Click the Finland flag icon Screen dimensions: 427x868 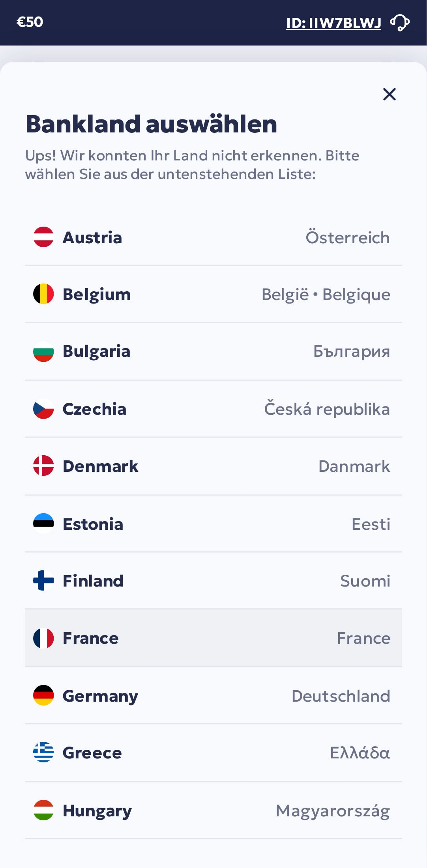(x=43, y=581)
